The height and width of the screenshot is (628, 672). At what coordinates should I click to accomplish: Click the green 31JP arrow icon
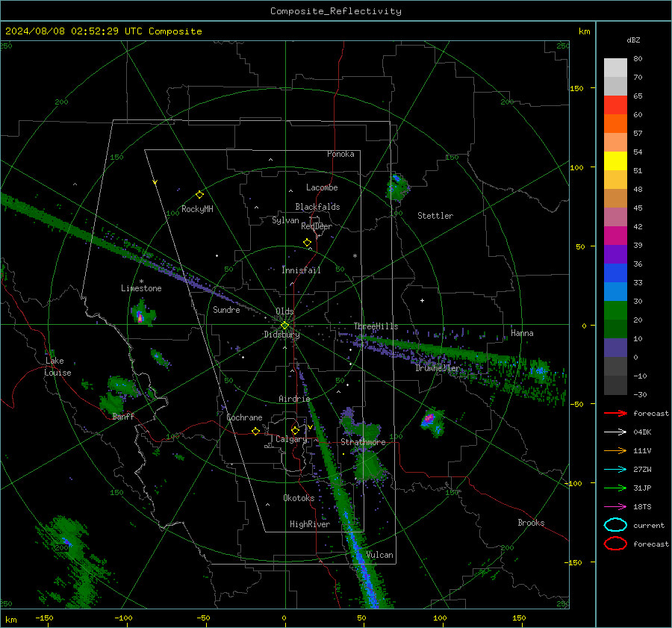[x=615, y=488]
